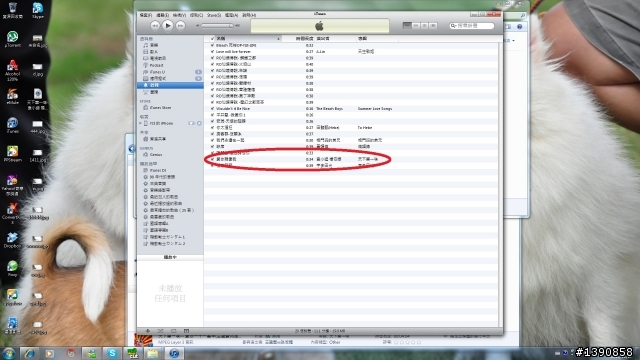Uncheck the Love will live forever checkbox
640x360 pixels.
coord(212,52)
